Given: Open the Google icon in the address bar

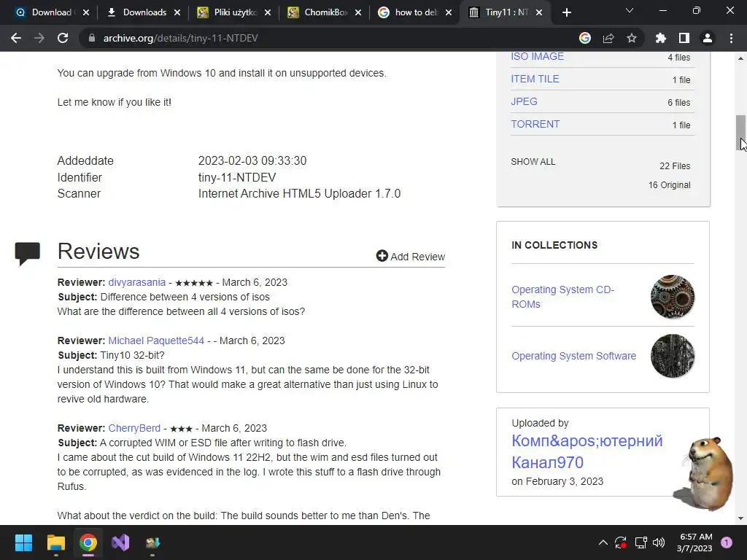Looking at the screenshot, I should 585,38.
